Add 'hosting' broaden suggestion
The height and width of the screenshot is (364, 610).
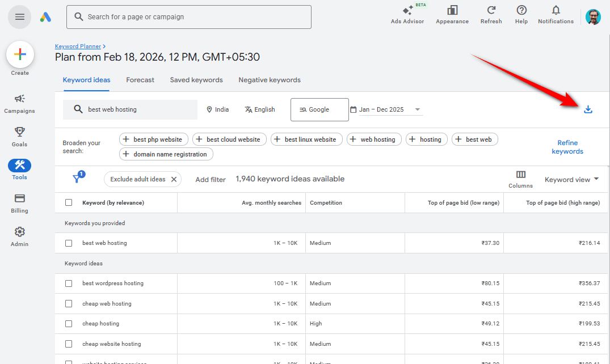click(x=426, y=139)
